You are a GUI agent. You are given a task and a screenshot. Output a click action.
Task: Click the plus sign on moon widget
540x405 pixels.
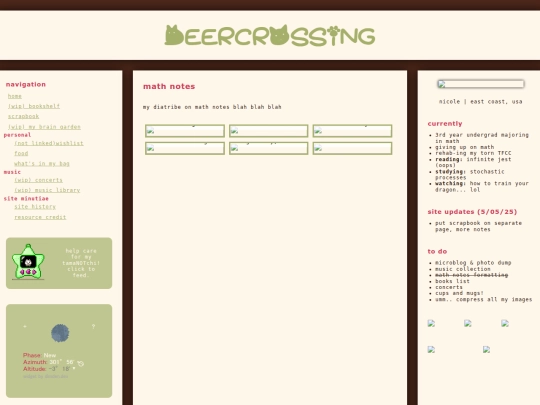[x=25, y=326]
